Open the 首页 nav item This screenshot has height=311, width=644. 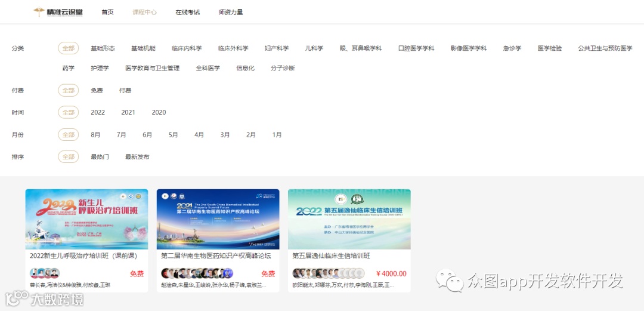[x=107, y=13]
